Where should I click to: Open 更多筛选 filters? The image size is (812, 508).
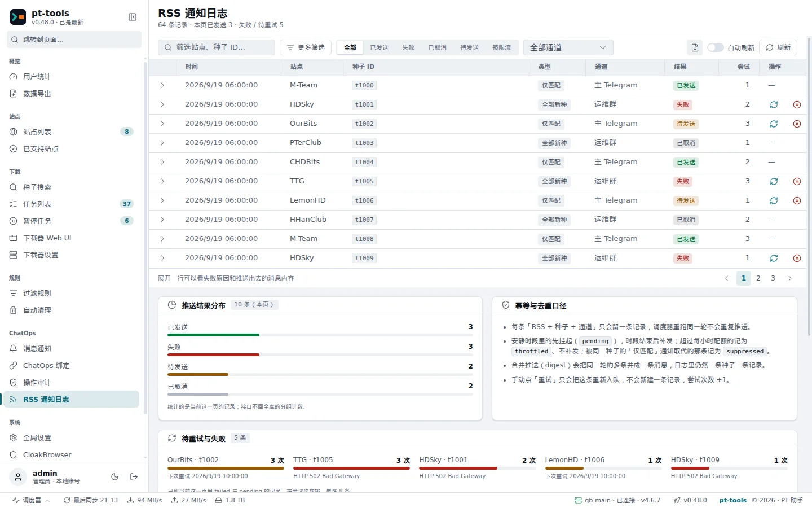306,47
